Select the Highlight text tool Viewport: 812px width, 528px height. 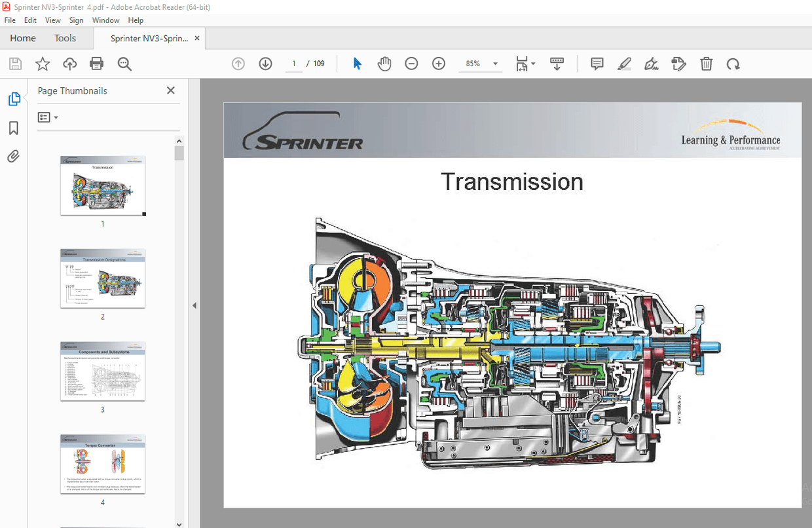coord(624,64)
